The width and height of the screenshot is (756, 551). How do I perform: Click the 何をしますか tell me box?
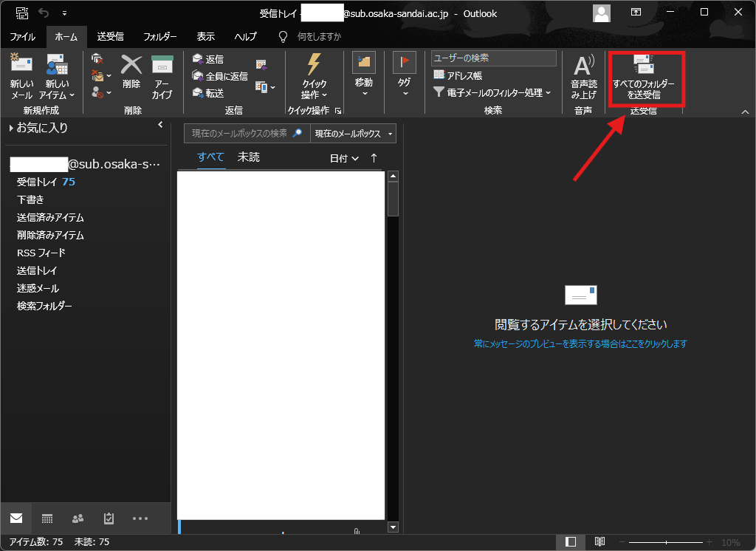click(319, 37)
